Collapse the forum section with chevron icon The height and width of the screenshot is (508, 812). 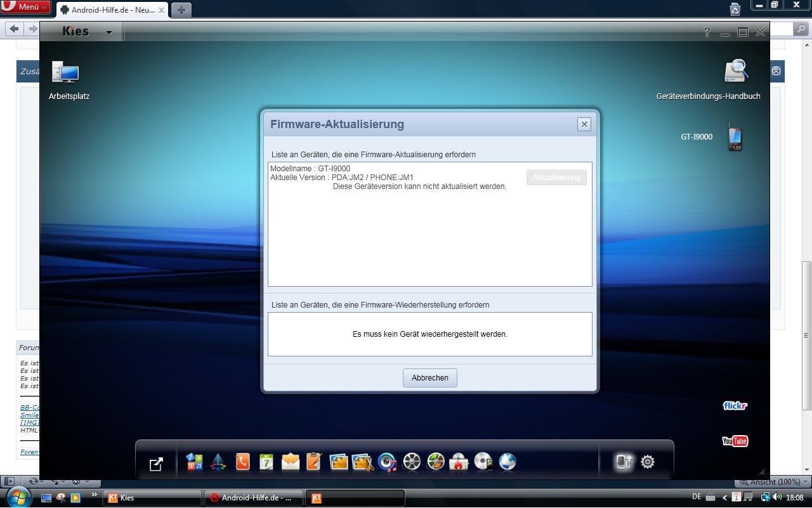[776, 71]
